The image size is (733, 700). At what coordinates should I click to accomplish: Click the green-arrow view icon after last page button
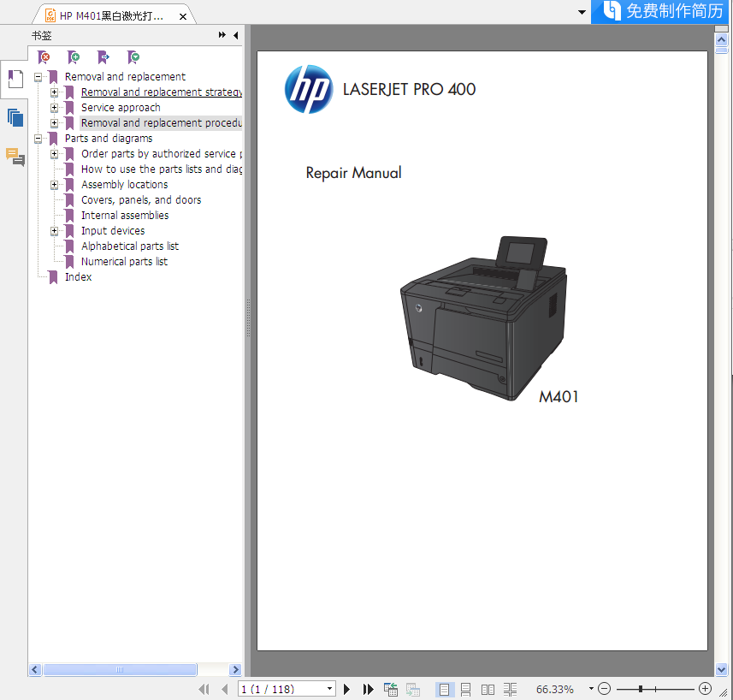click(390, 689)
